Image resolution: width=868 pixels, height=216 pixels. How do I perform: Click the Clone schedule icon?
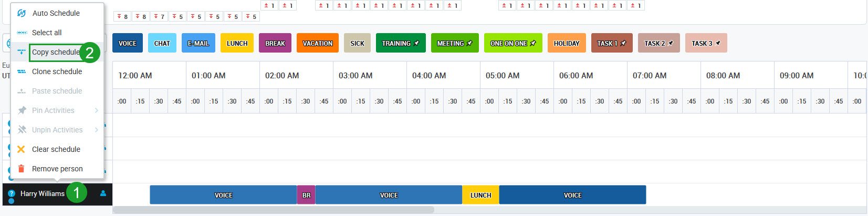pyautogui.click(x=22, y=71)
